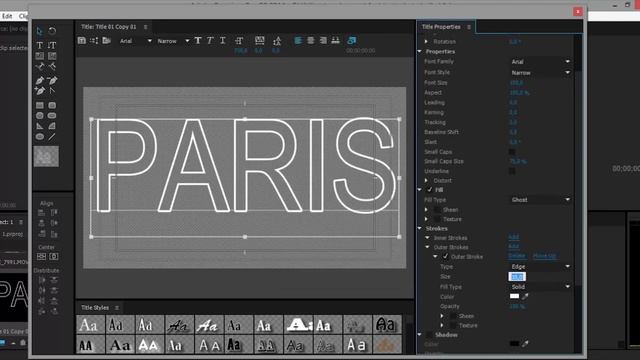Select the Line tool

(x=52, y=137)
